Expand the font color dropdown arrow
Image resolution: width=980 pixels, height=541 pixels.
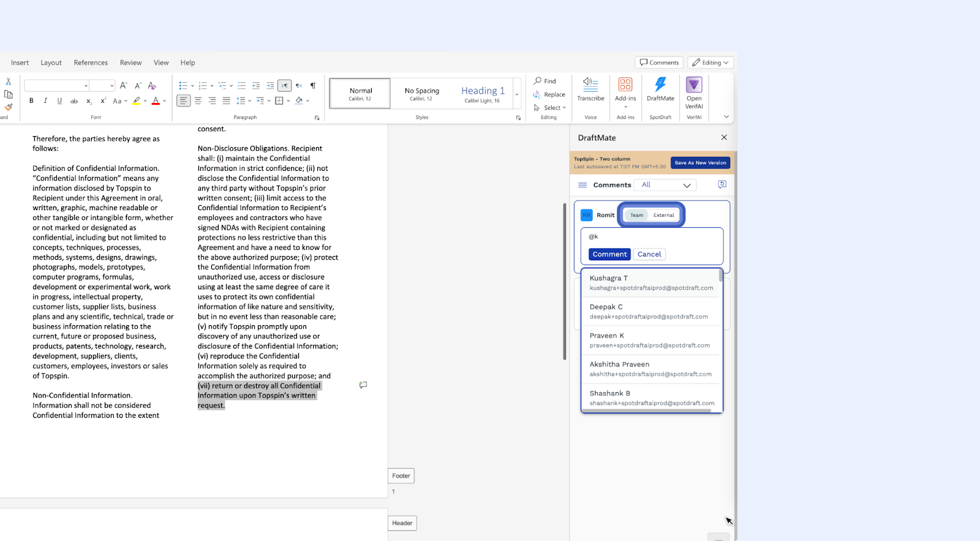coord(165,101)
